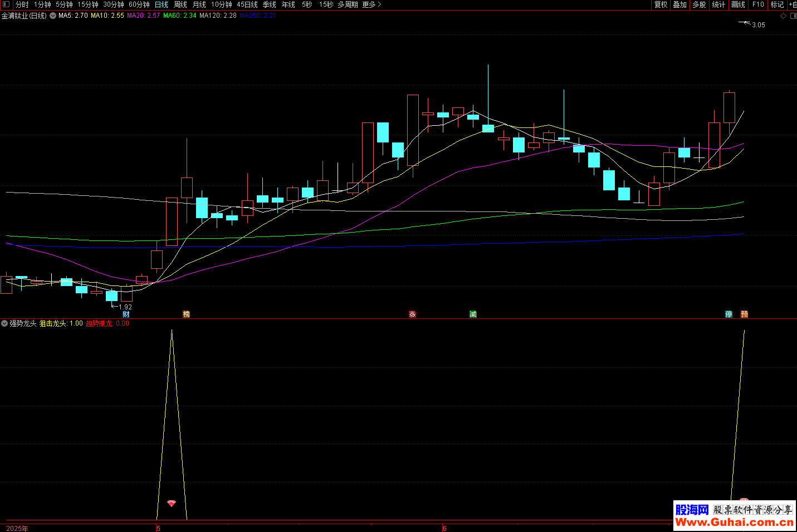797x532 pixels.
Task: Select the 1分钟 period tab
Action: click(x=42, y=4)
